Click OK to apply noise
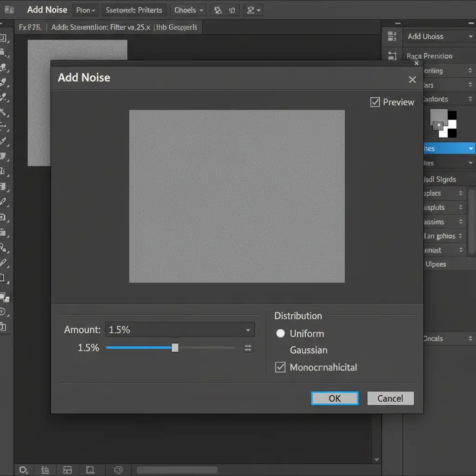 click(335, 398)
